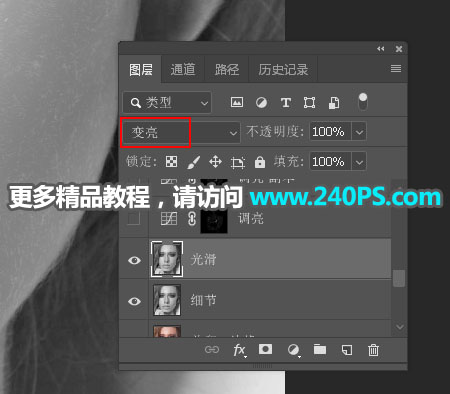Lock transparent pixels icon
450x394 pixels.
coord(172,162)
